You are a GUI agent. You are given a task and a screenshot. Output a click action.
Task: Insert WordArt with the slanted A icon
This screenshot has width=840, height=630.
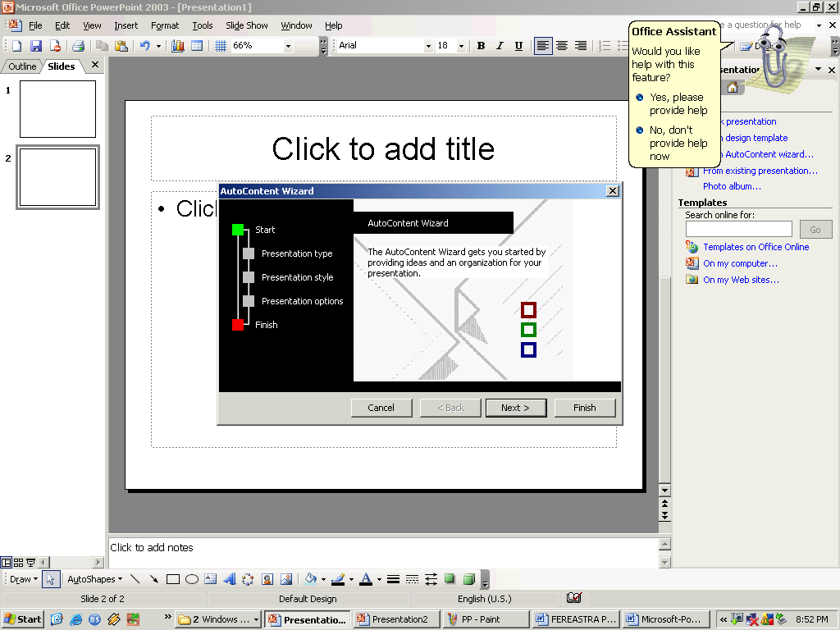(x=230, y=579)
